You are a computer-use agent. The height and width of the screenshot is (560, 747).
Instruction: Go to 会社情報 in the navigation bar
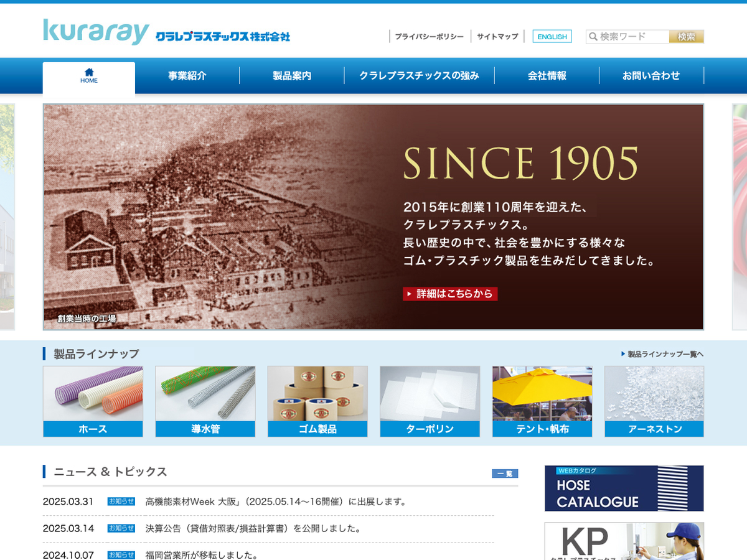547,76
